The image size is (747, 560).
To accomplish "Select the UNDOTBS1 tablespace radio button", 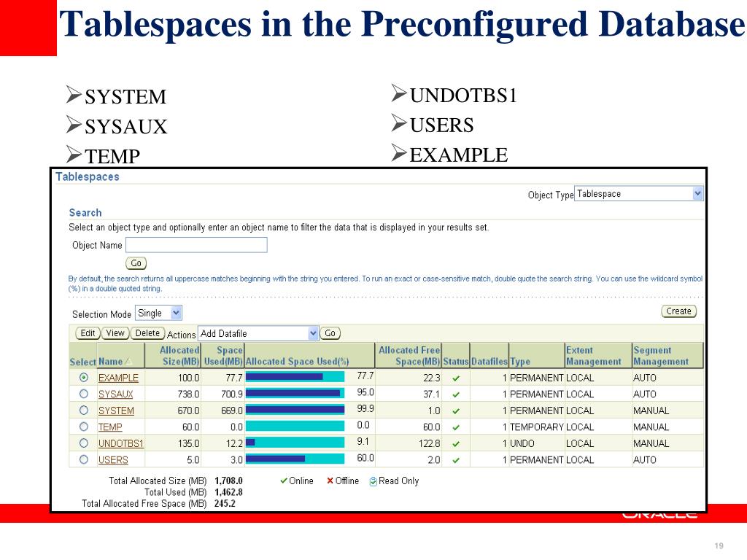I will point(84,443).
